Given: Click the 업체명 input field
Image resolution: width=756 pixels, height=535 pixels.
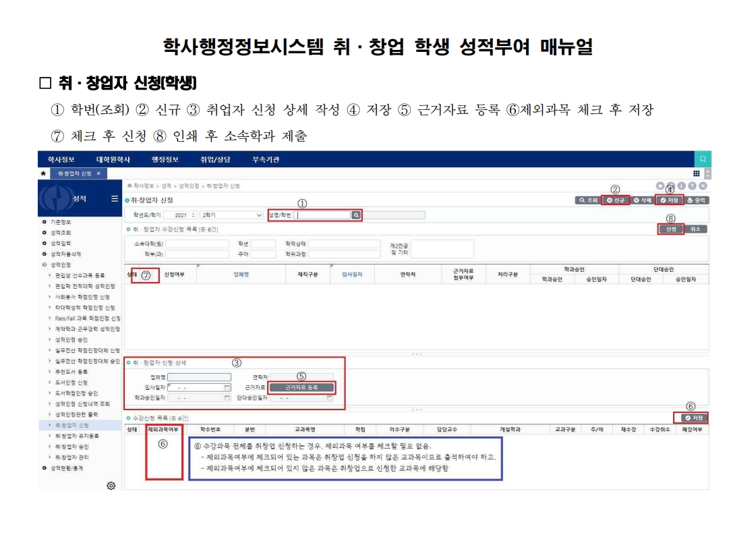Looking at the screenshot, I should coord(199,377).
